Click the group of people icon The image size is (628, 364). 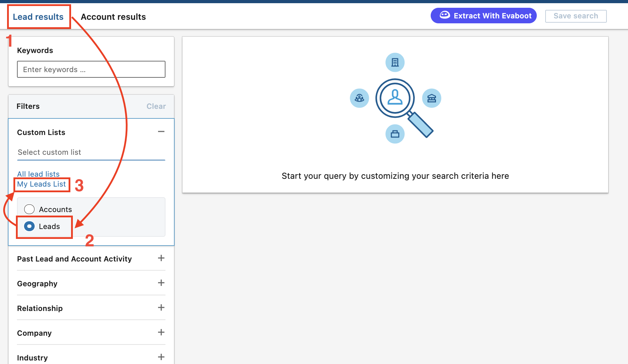[x=360, y=98]
